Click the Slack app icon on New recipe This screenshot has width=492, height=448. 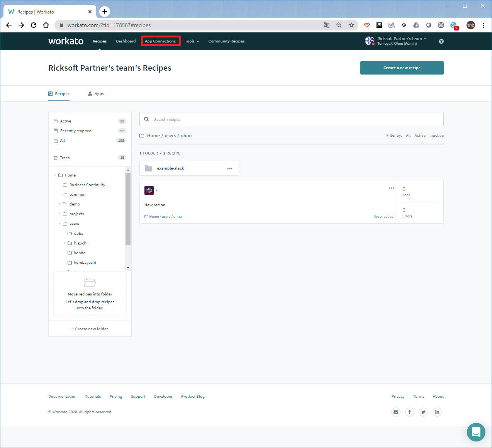(149, 190)
